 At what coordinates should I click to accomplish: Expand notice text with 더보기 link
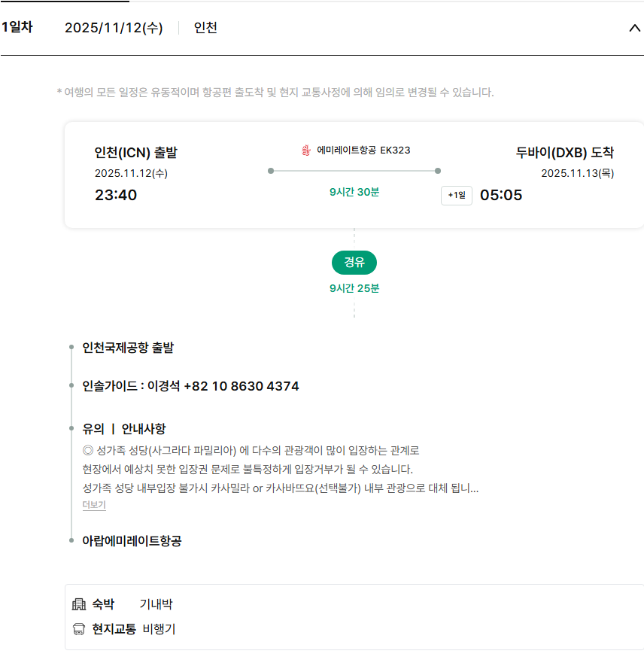(94, 505)
